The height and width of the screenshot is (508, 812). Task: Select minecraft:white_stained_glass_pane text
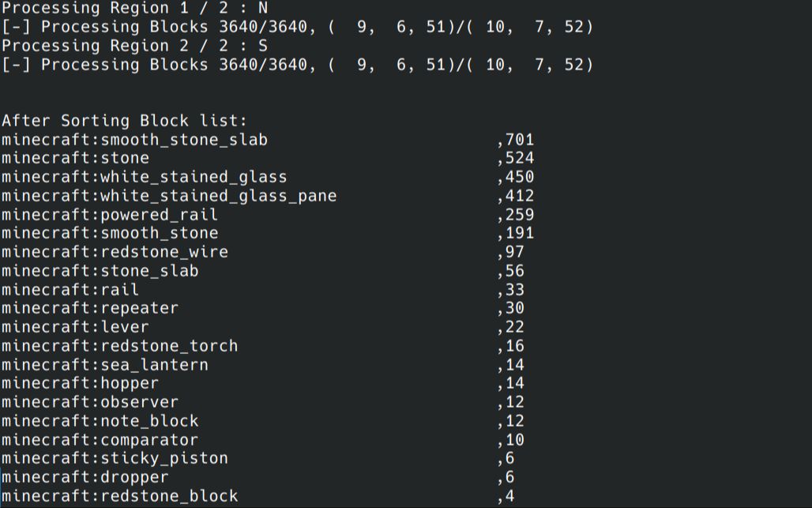169,196
